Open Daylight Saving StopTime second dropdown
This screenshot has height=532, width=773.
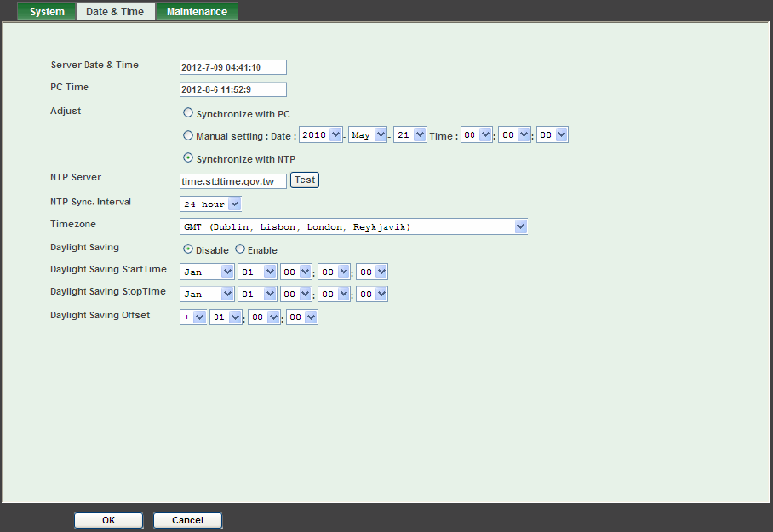click(372, 294)
